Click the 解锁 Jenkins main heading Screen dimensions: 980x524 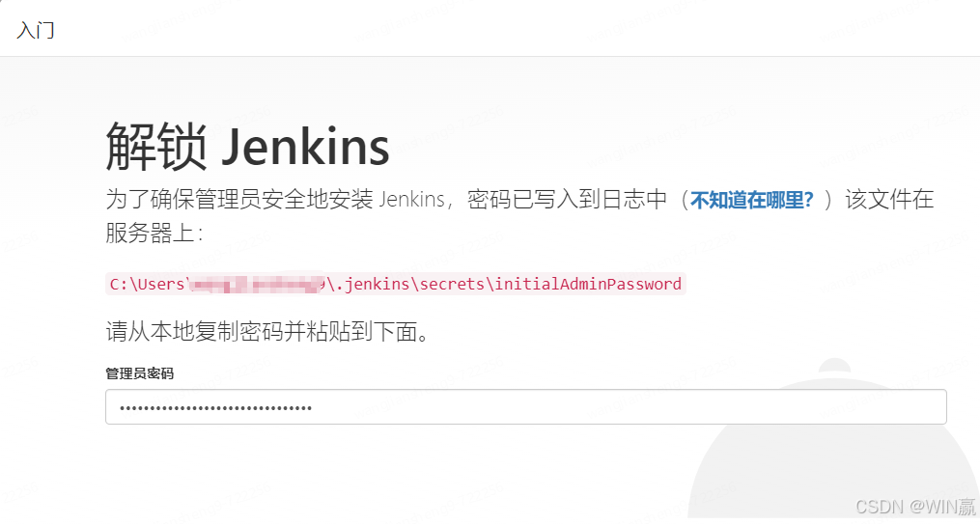247,146
